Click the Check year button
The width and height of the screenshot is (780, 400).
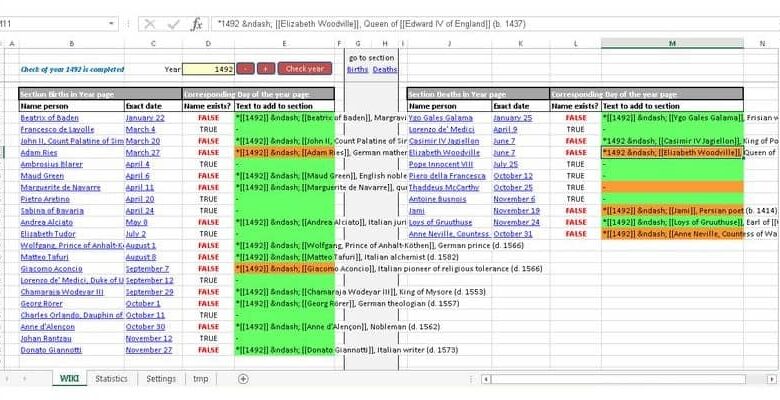click(305, 69)
